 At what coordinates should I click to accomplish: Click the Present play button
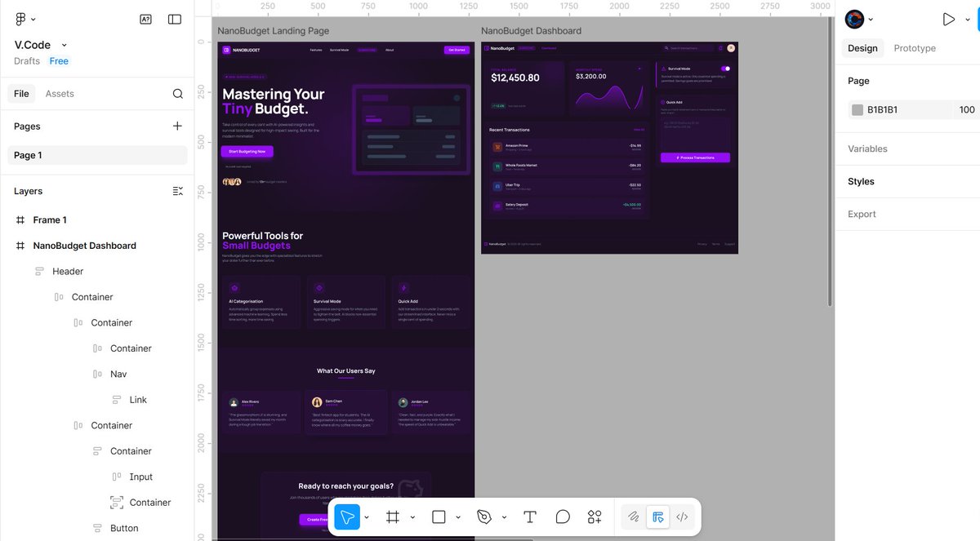[x=948, y=19]
